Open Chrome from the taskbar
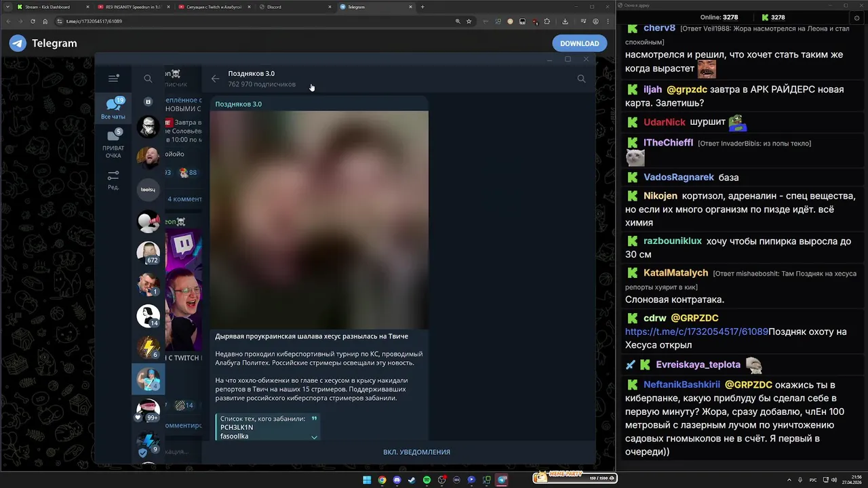Image resolution: width=868 pixels, height=488 pixels. 382,480
